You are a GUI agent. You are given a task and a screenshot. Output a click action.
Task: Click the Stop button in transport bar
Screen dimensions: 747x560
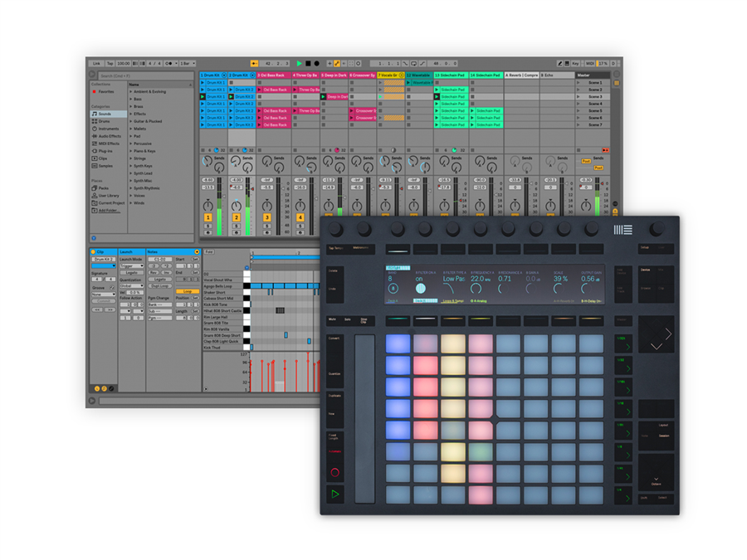(308, 63)
